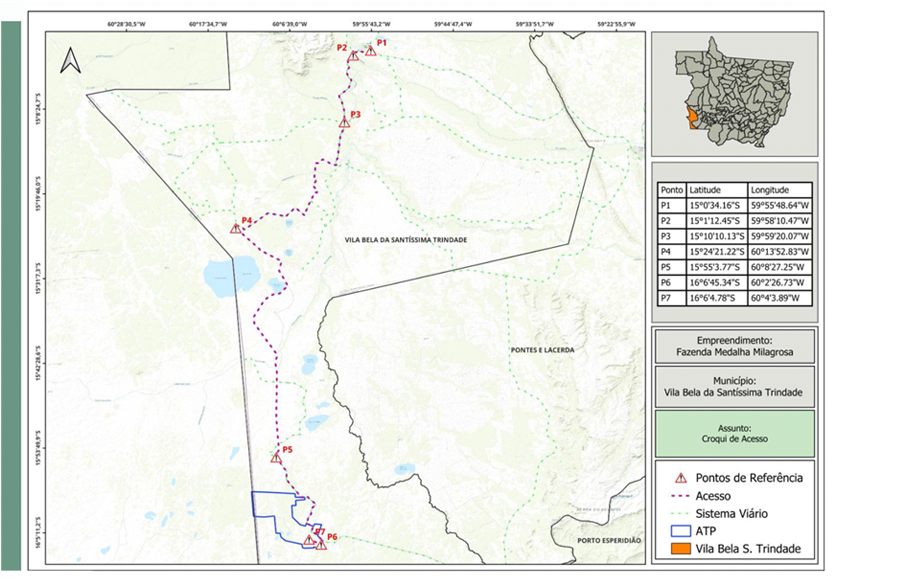Select the P1 reference point marker

371,51
